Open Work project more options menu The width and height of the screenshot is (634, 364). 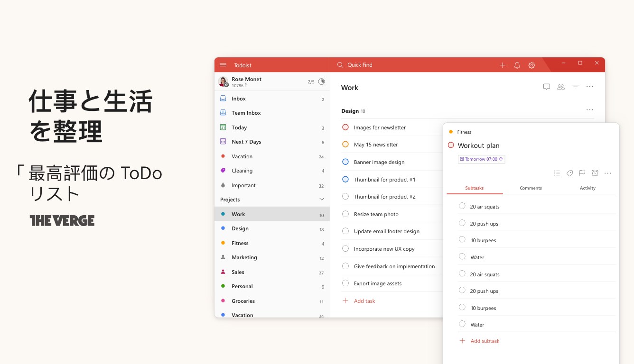[590, 87]
